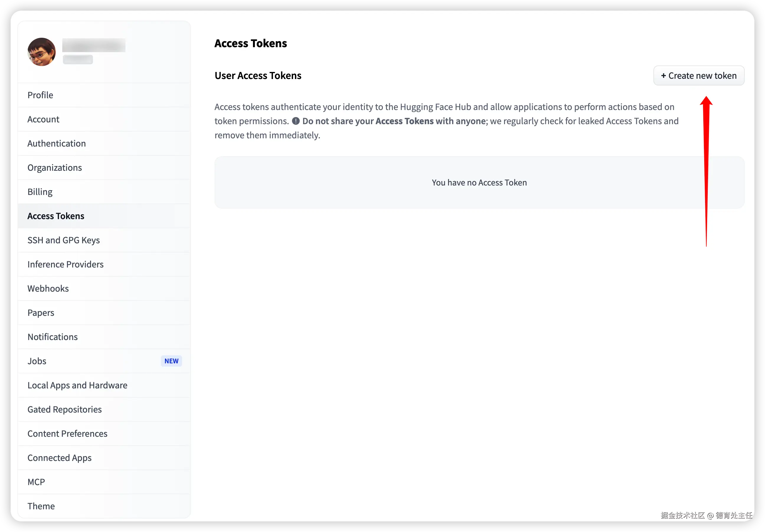Open the Profile settings page
The width and height of the screenshot is (765, 532).
click(40, 95)
